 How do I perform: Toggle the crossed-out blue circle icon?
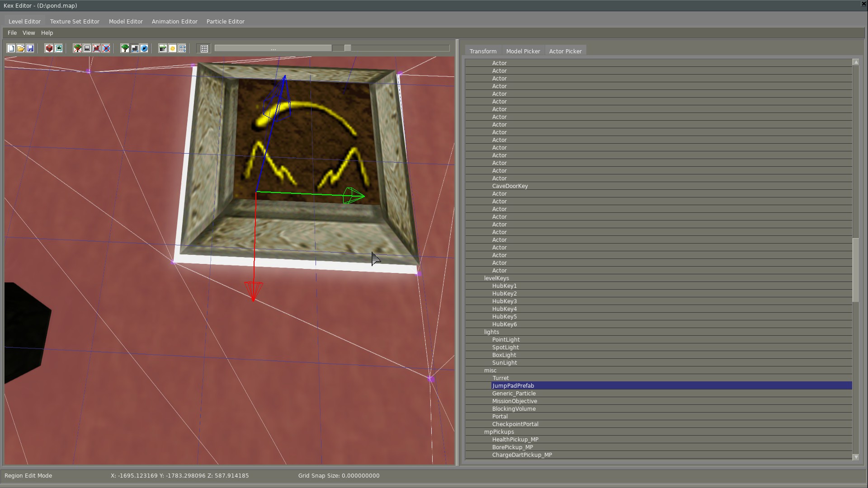(x=106, y=48)
